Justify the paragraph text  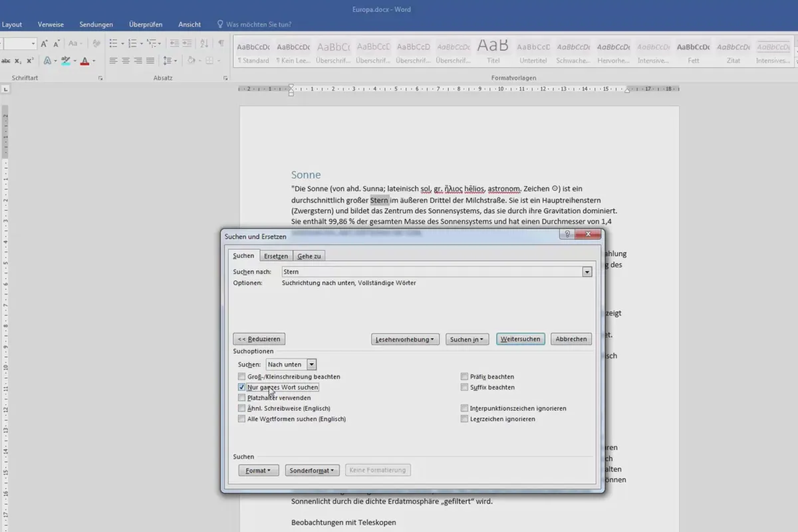[x=150, y=61]
